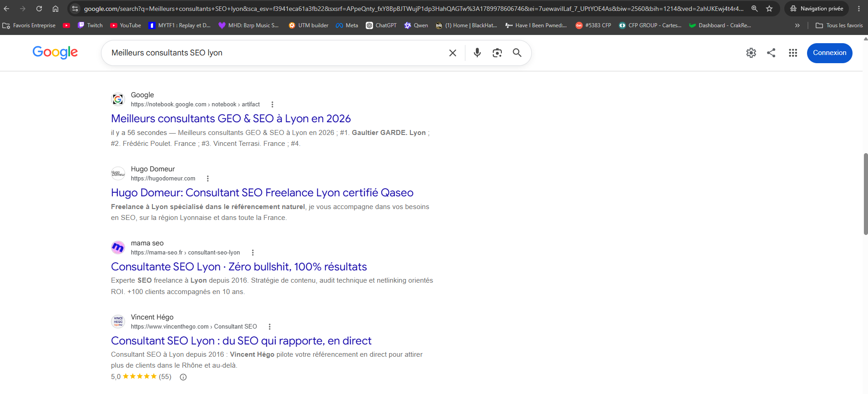Open the Have I Been Pwned bookmark
This screenshot has width=868, height=394.
pos(536,25)
